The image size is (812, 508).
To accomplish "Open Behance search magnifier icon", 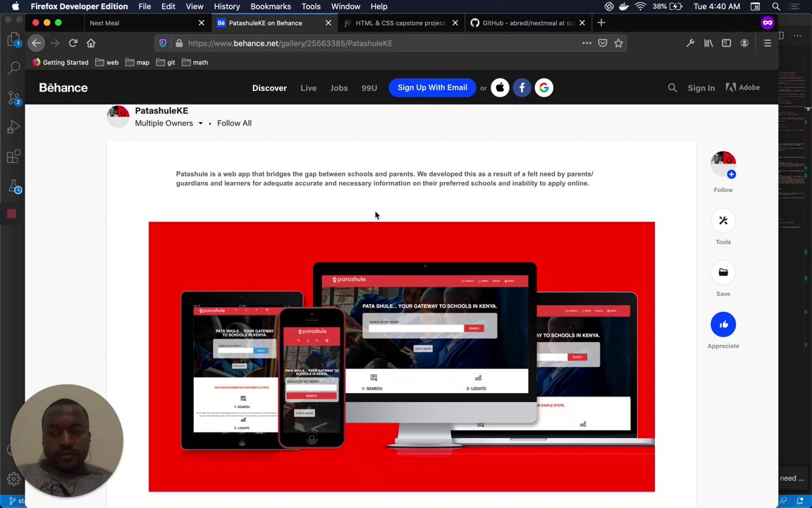I will coord(672,87).
